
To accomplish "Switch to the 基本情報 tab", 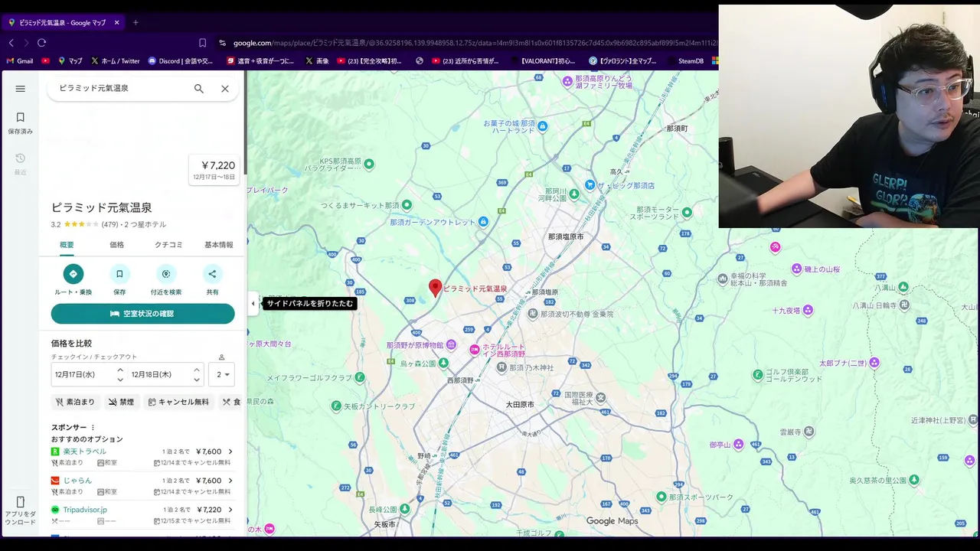I will click(218, 245).
